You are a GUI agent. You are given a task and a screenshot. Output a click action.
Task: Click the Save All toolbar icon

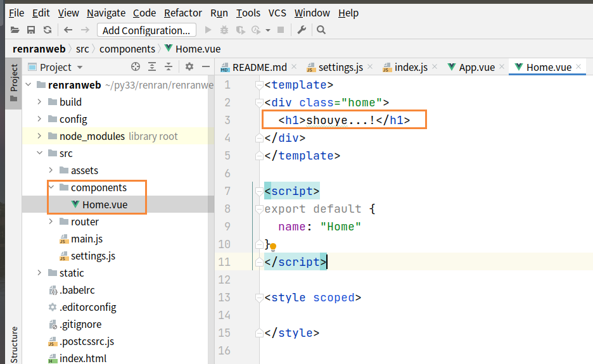pyautogui.click(x=31, y=30)
